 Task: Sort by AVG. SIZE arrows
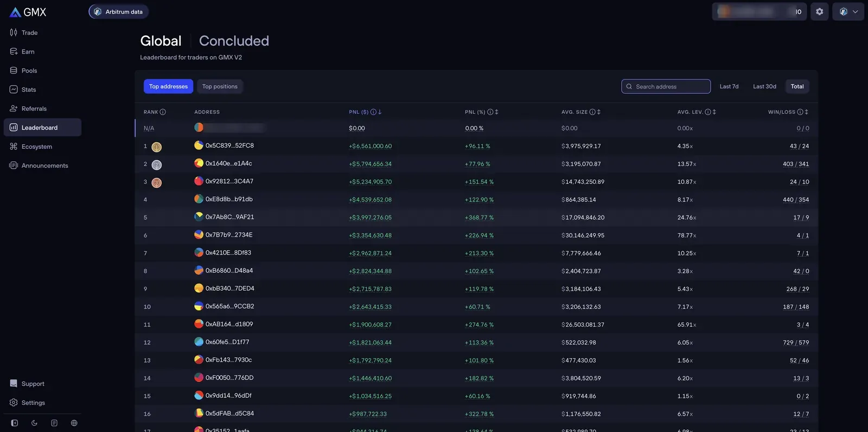[599, 112]
